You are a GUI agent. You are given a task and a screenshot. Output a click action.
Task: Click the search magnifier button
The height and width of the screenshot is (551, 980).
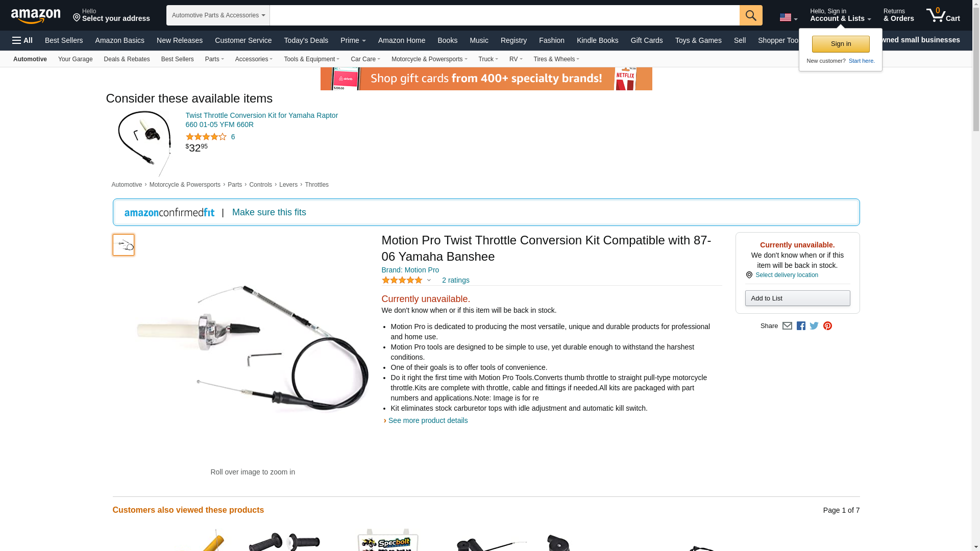click(751, 15)
